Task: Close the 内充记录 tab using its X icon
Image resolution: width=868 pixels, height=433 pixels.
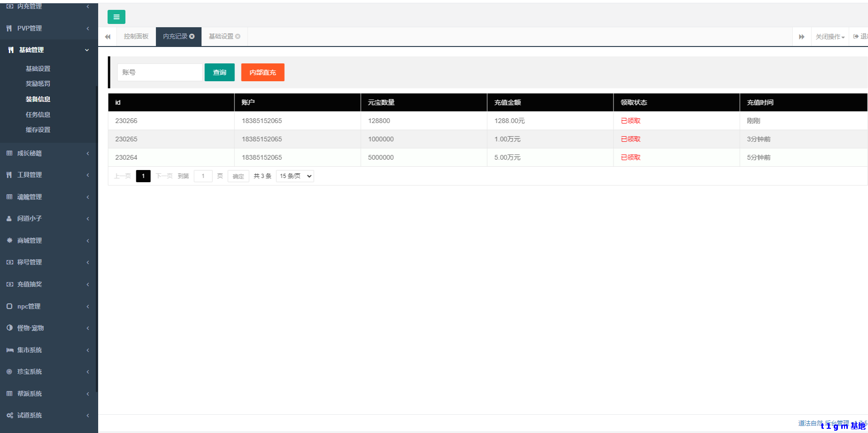Action: 192,36
